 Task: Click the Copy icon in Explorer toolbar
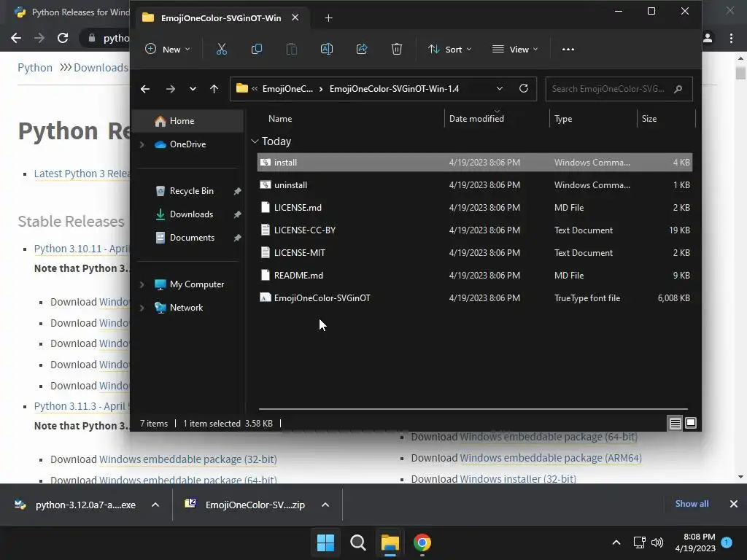click(x=256, y=49)
